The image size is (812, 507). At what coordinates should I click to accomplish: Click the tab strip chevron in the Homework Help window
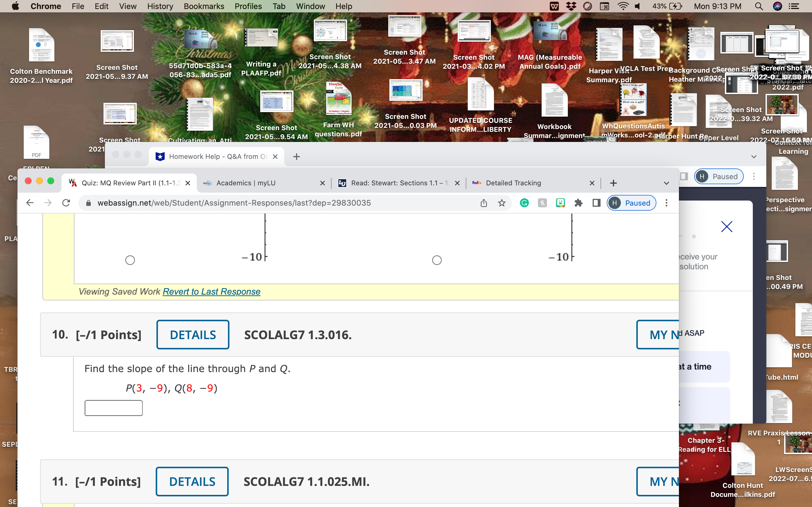tap(754, 156)
